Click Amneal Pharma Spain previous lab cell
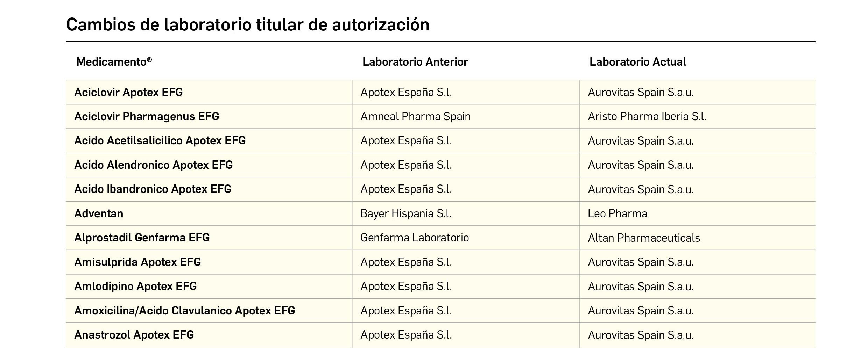Screen dimensions: 868x348 [x=415, y=116]
